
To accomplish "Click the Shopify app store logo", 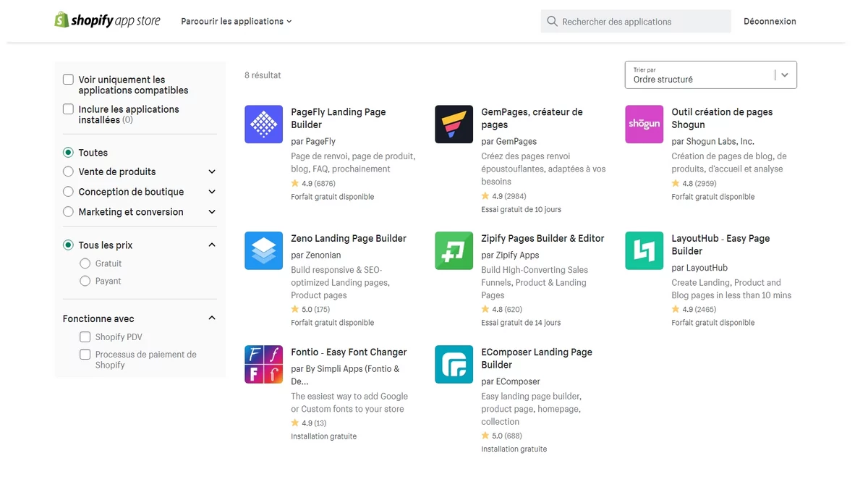I will 108,20.
